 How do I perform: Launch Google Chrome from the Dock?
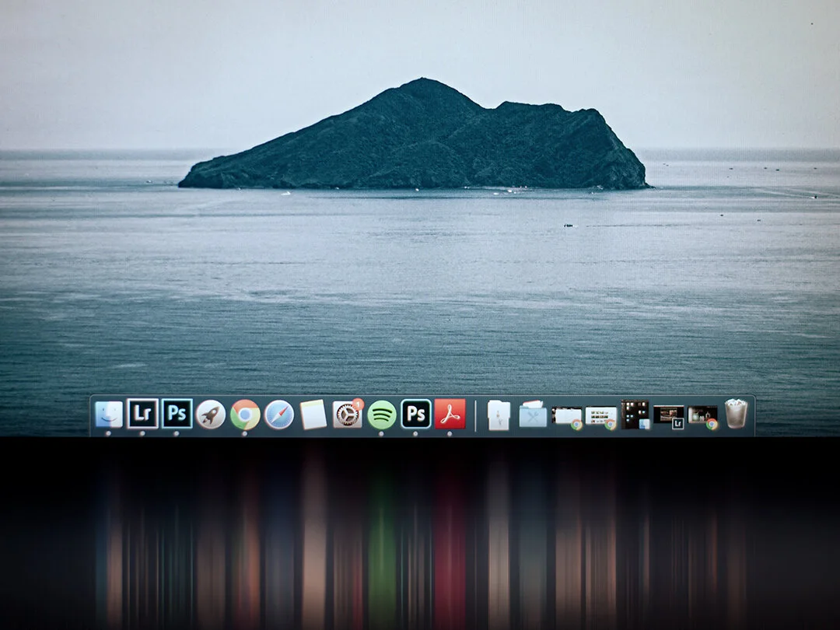click(x=245, y=414)
